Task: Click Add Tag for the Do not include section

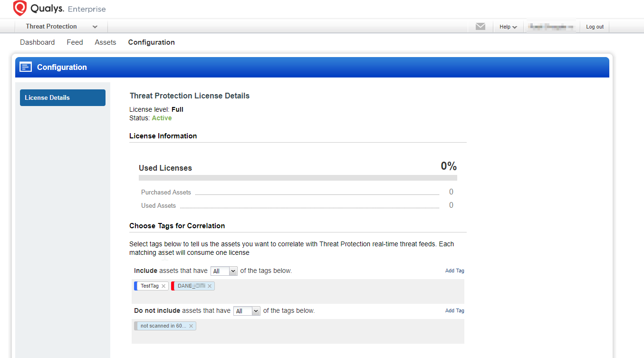Action: click(x=455, y=311)
